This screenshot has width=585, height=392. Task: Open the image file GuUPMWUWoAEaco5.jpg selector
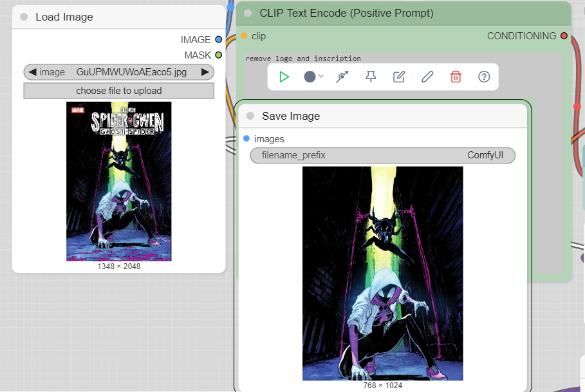(118, 72)
